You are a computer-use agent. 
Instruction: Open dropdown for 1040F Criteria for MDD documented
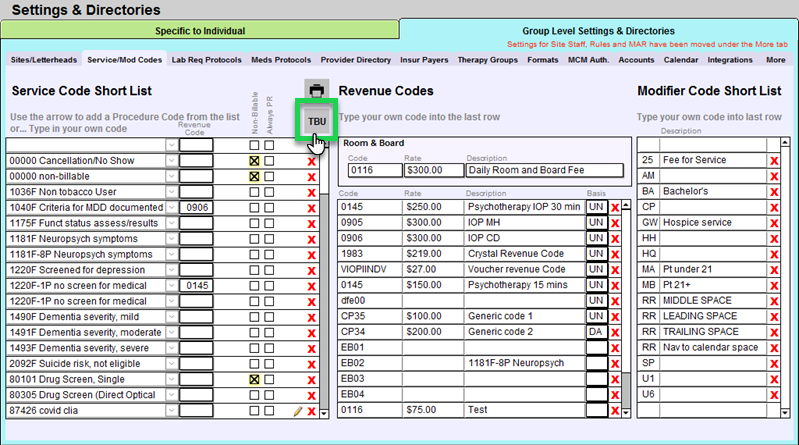pos(170,208)
